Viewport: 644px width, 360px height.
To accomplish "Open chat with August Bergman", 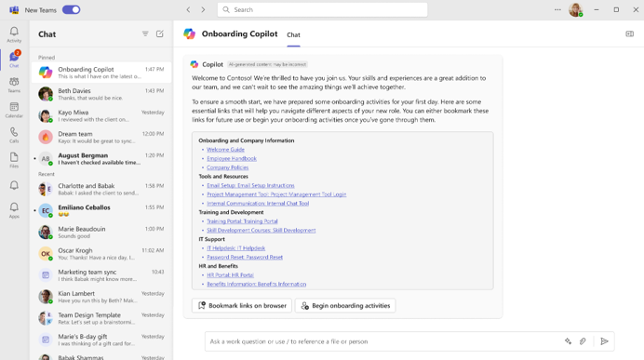I will [x=101, y=159].
